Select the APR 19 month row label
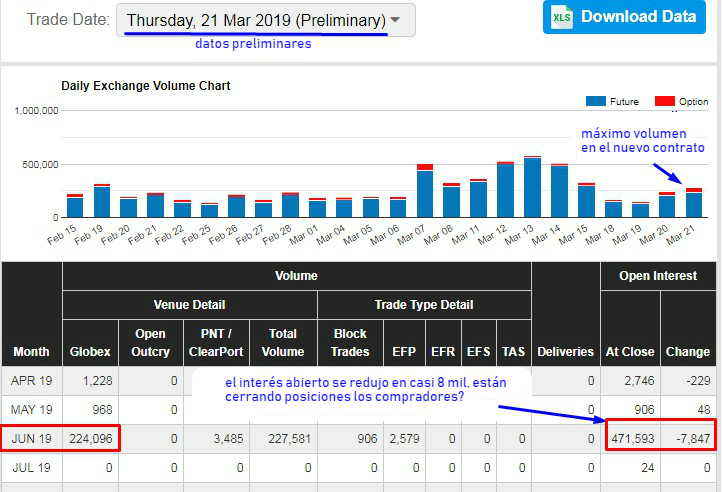 point(31,381)
